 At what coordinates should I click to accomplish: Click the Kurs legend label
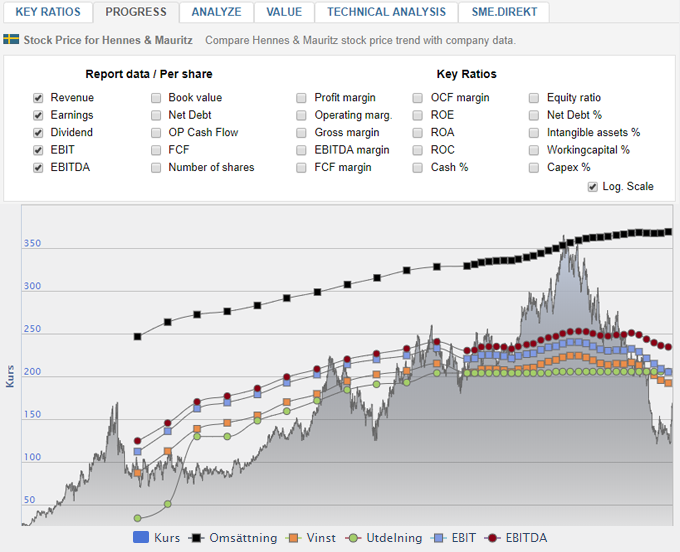tap(167, 538)
